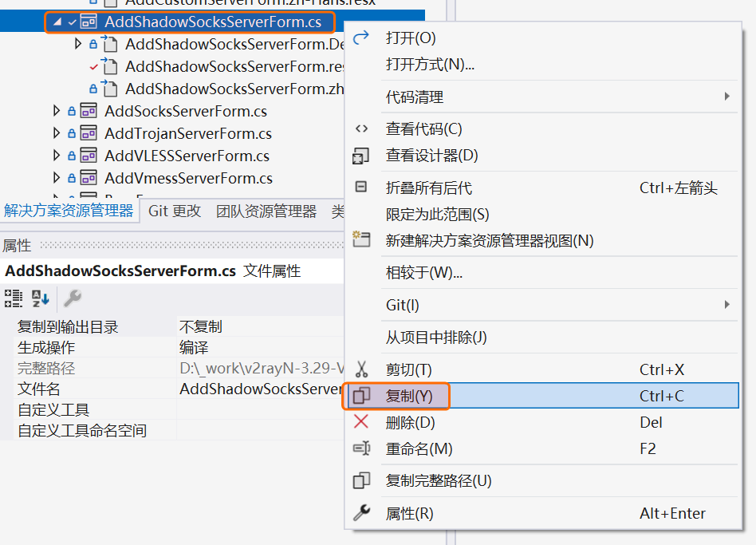Open the 团队资源管理器 tab
The image size is (756, 545).
pos(266,211)
